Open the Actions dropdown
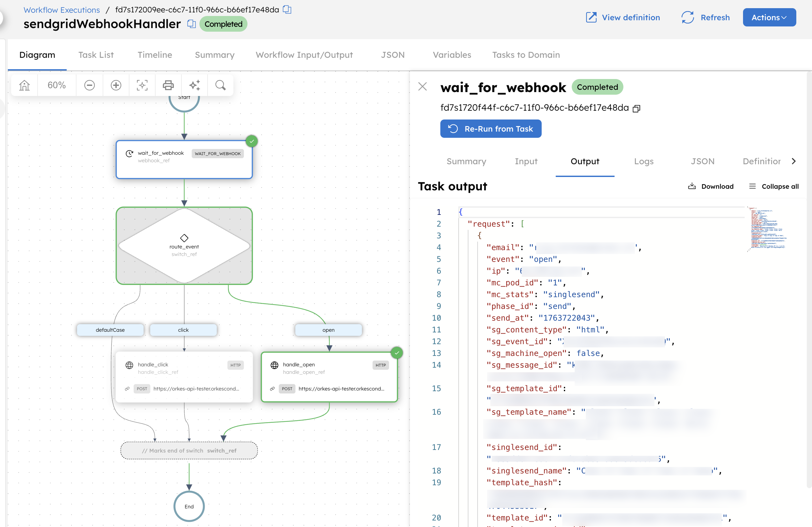This screenshot has width=812, height=527. point(769,17)
